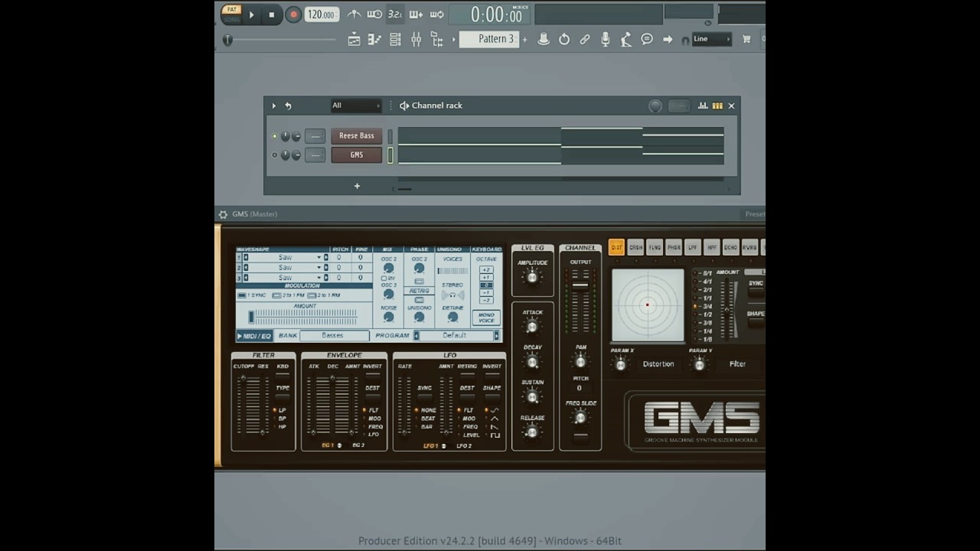Select next program arrow beside Default

[496, 335]
